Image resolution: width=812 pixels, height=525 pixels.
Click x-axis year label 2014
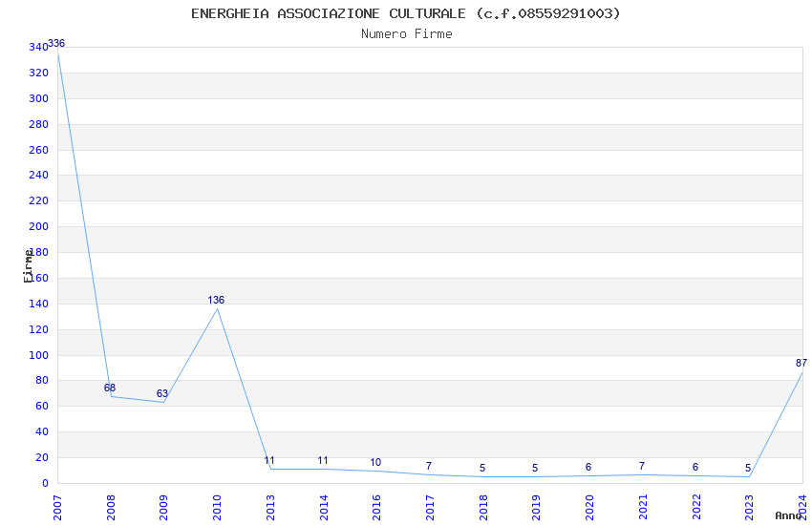tap(324, 508)
